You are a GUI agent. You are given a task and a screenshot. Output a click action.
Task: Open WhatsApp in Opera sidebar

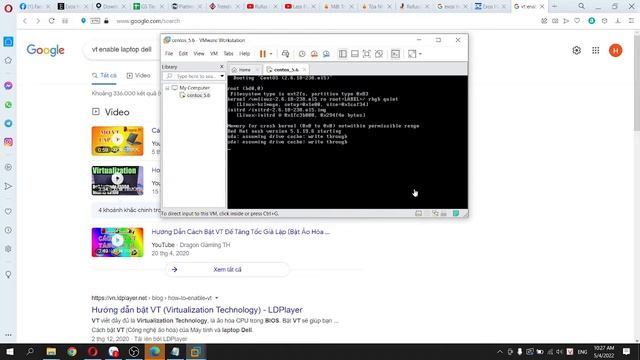coord(8,105)
